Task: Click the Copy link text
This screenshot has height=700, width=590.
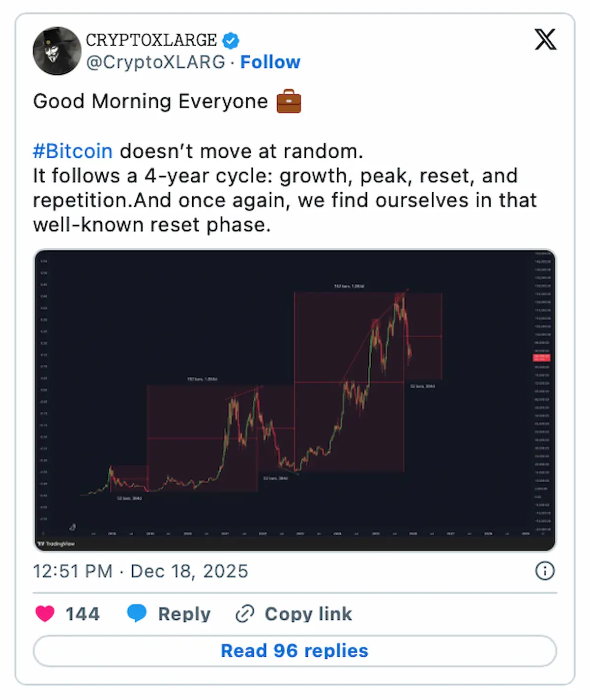Action: coord(308,613)
